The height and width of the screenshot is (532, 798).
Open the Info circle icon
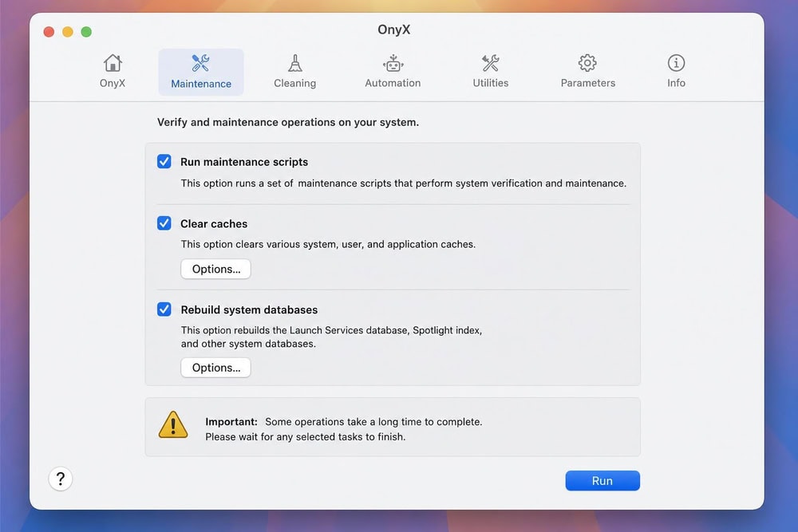click(676, 63)
